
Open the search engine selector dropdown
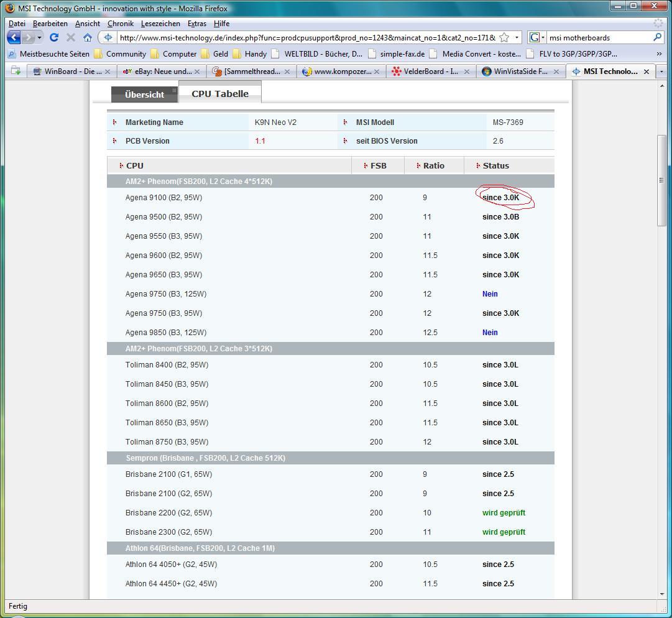click(537, 38)
